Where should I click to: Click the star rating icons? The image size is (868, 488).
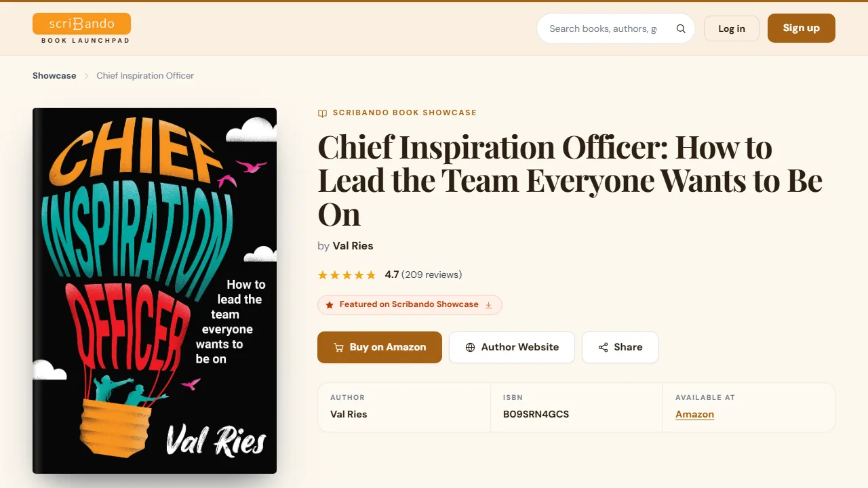pyautogui.click(x=347, y=275)
